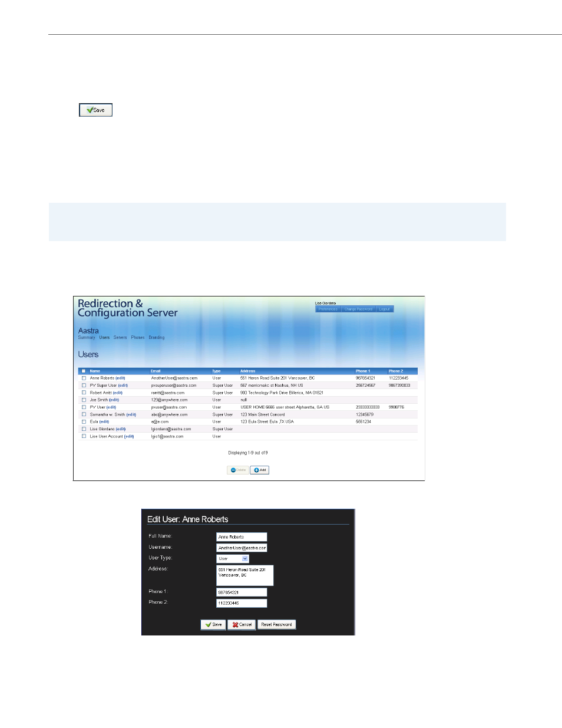This screenshot has height=728, width=562.
Task: Click the Phone 2 field in Edit User
Action: [242, 603]
